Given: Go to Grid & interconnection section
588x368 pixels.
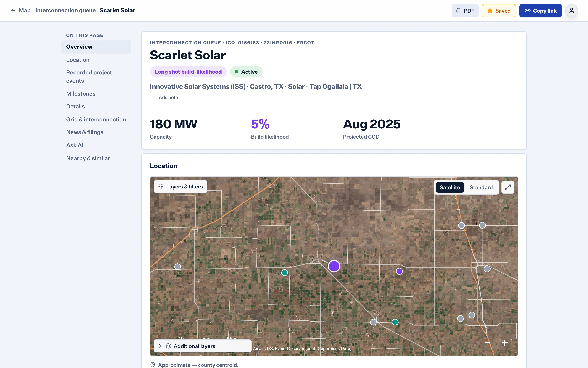Looking at the screenshot, I should [96, 120].
